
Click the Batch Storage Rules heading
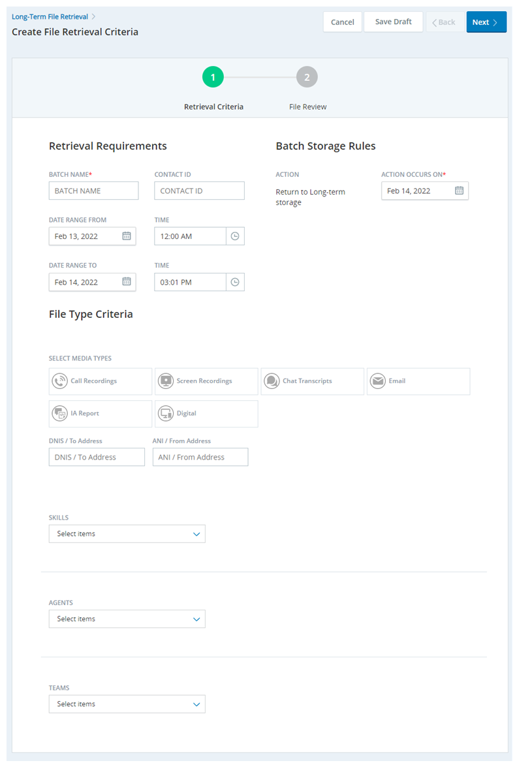pyautogui.click(x=326, y=146)
